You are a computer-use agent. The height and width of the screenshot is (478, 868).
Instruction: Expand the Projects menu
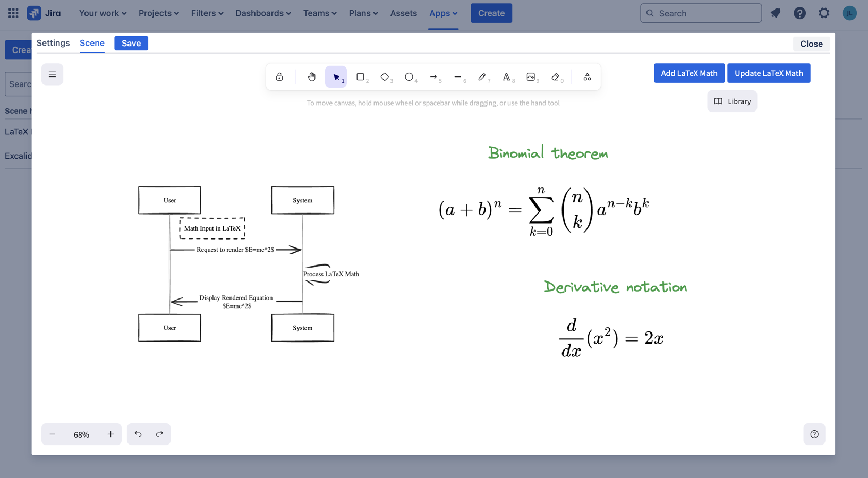point(159,13)
